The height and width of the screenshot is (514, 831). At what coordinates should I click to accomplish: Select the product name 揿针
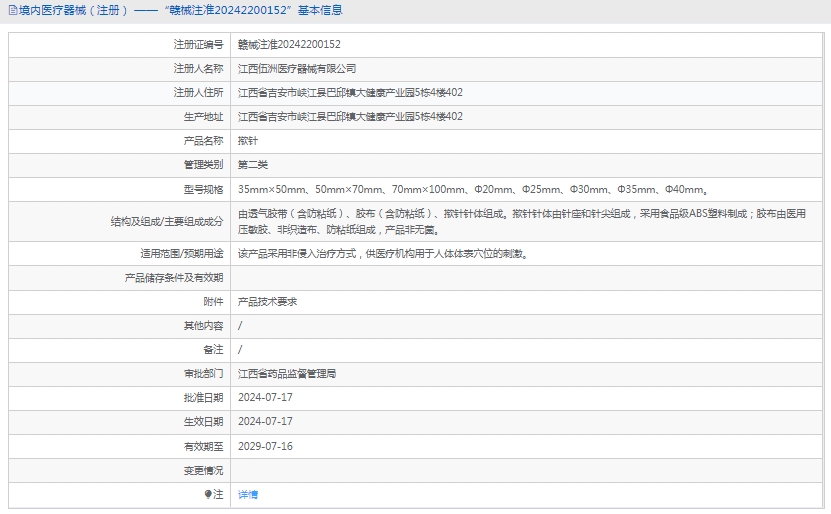tap(247, 141)
